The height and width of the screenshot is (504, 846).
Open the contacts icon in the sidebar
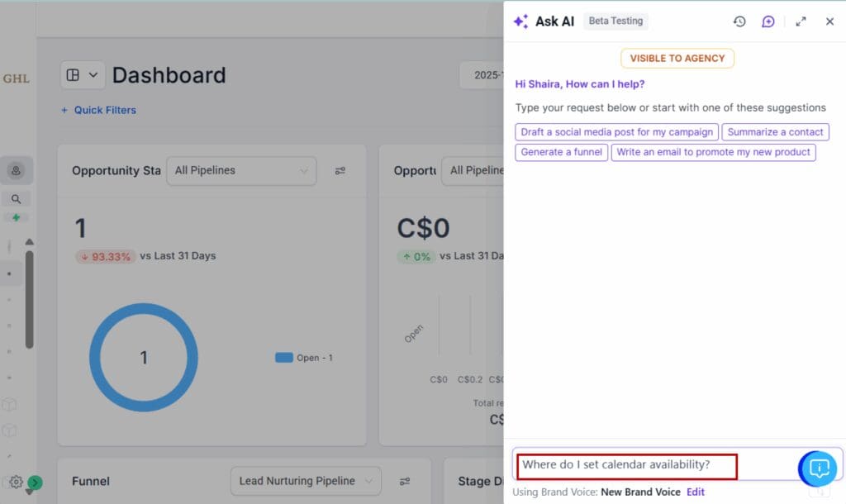(x=17, y=170)
